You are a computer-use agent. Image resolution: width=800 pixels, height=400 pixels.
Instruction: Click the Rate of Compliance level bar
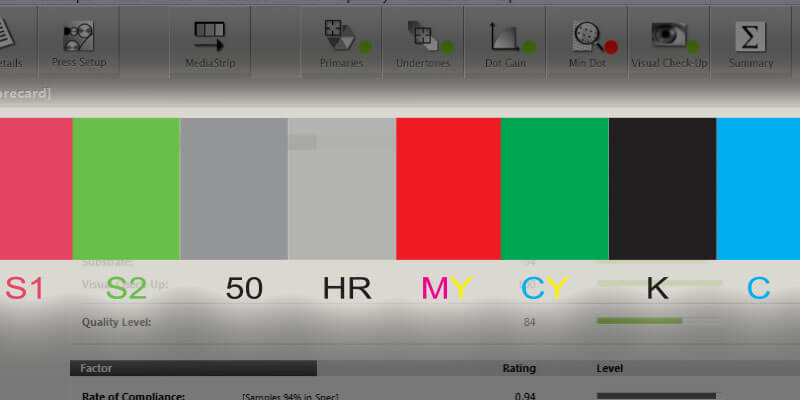pos(656,396)
